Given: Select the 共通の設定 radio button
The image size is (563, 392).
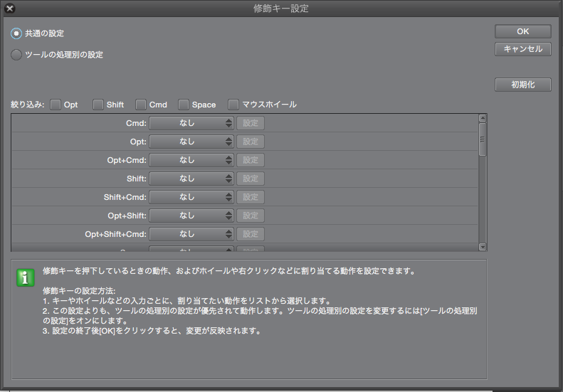Looking at the screenshot, I should pyautogui.click(x=16, y=33).
